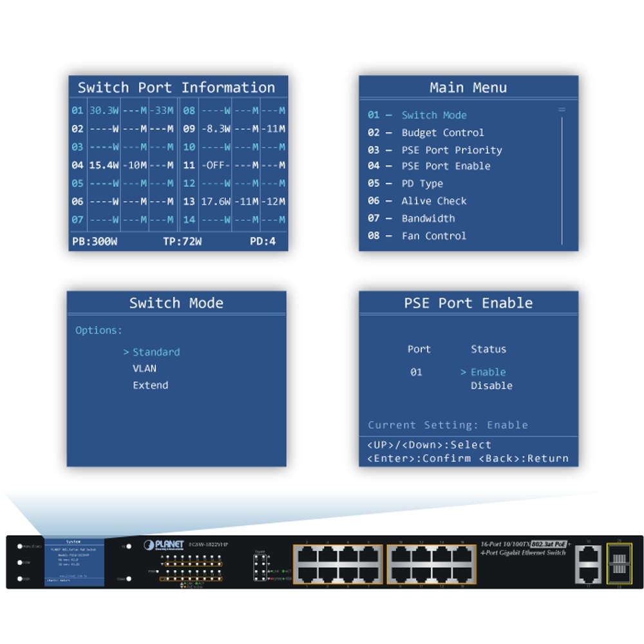Click the <Back>:Return hint
This screenshot has width=644, height=644.
coord(524,459)
